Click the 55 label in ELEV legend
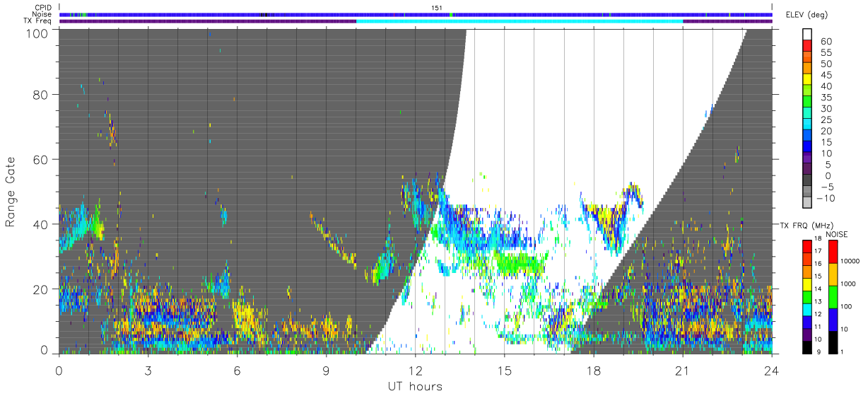This screenshot has height=401, width=868. point(826,52)
